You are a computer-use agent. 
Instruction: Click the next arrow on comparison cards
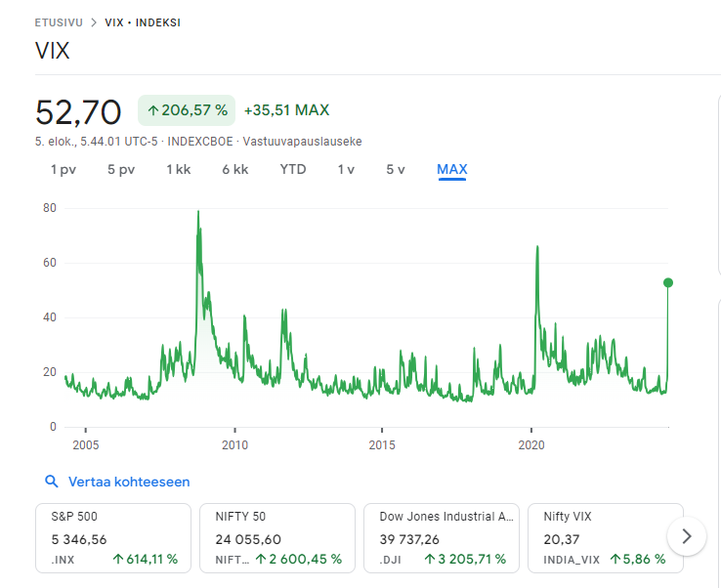687,536
